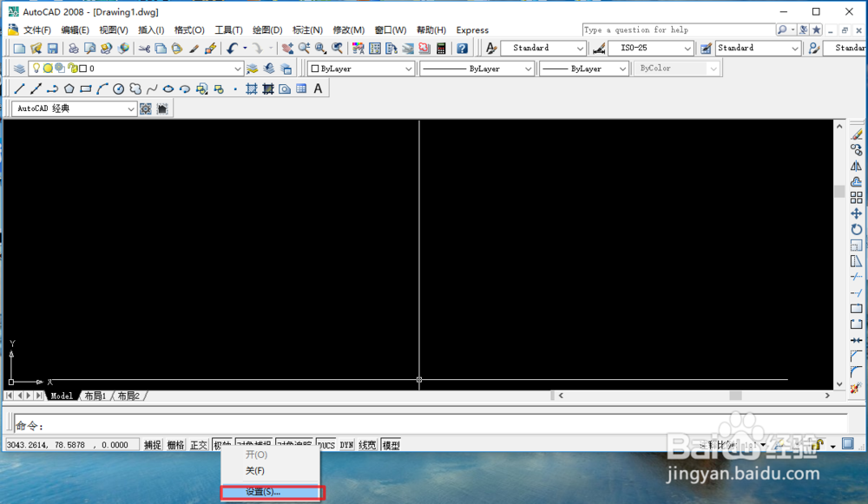Click the 'Type a question for help' field
This screenshot has height=504, width=868.
pos(679,29)
